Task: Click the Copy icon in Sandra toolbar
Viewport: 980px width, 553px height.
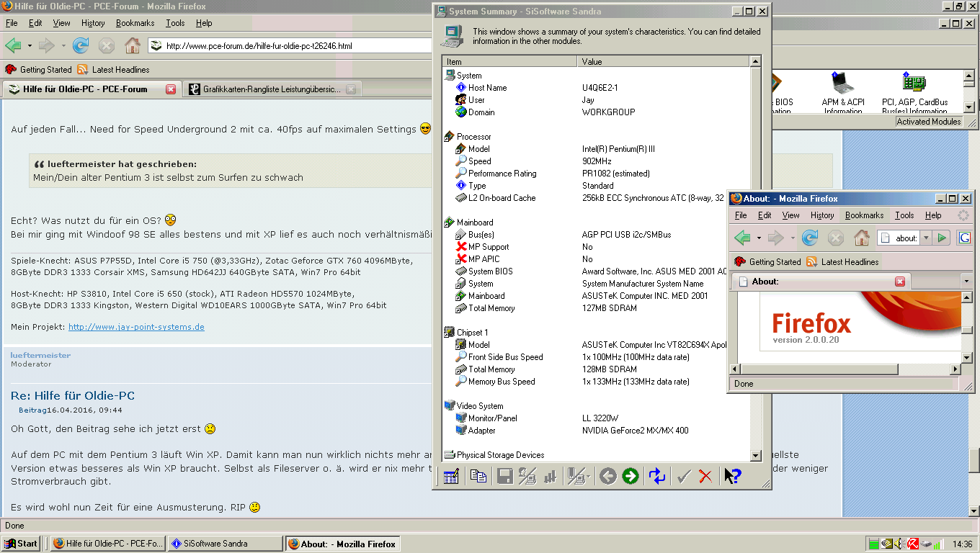Action: (x=478, y=476)
